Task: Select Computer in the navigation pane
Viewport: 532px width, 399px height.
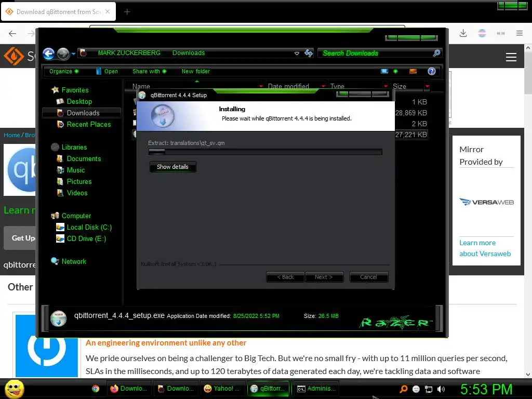Action: point(76,216)
